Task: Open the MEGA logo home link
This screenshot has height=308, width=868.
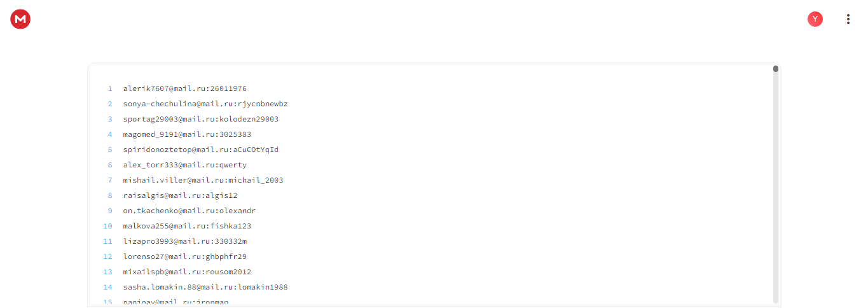Action: pyautogui.click(x=20, y=19)
